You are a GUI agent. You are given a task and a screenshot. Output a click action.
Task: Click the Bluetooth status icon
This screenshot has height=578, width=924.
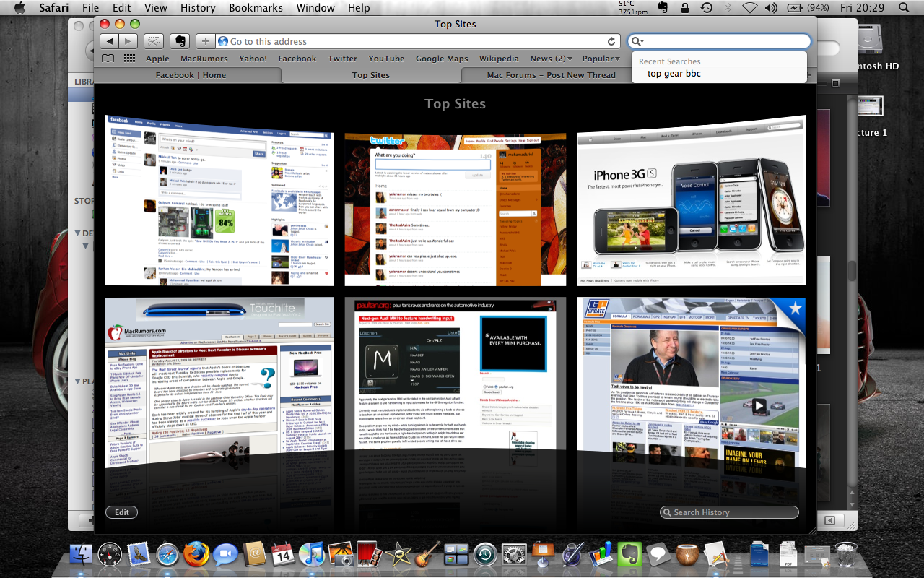pyautogui.click(x=728, y=8)
